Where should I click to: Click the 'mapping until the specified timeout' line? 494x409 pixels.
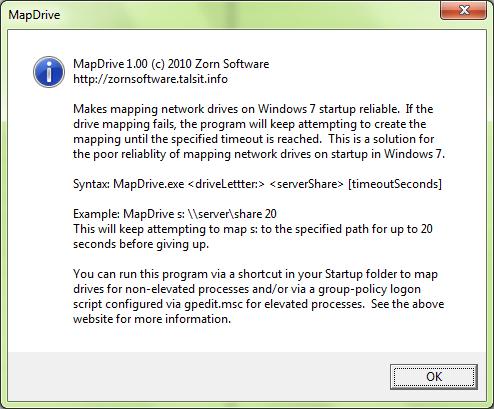coord(253,139)
